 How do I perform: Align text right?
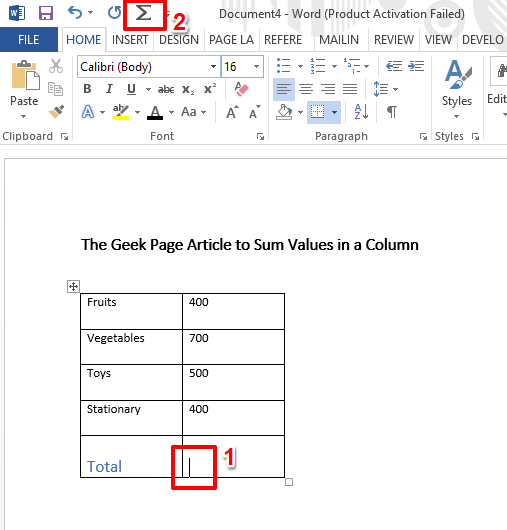(328, 89)
